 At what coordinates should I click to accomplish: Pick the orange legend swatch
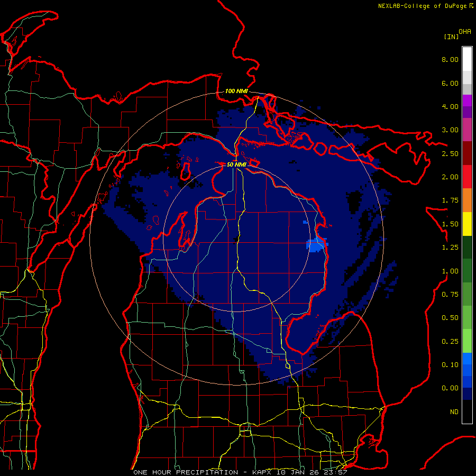point(467,200)
